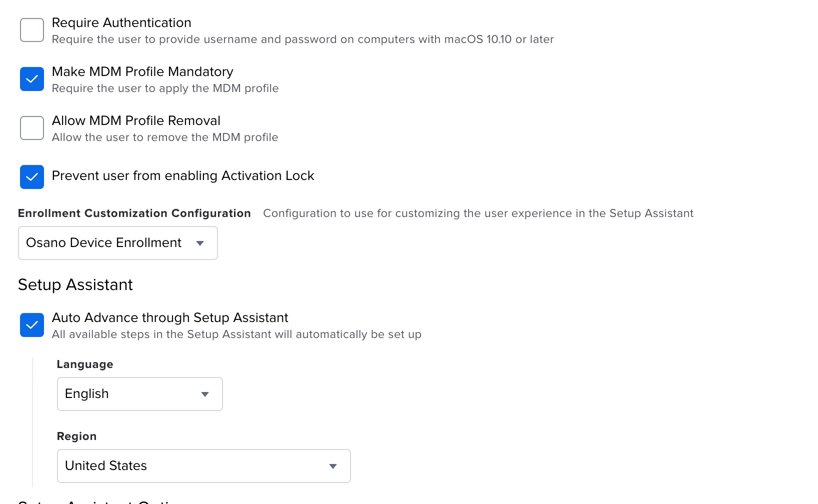Uncheck Prevent user from enabling Activation Lock box
This screenshot has width=818, height=504.
click(x=32, y=177)
